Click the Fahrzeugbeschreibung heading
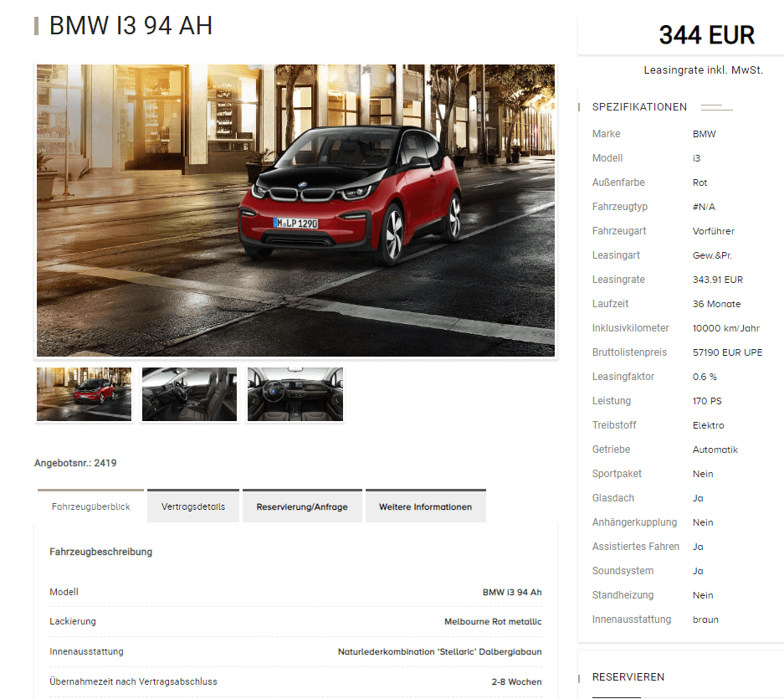The height and width of the screenshot is (699, 784). tap(101, 552)
